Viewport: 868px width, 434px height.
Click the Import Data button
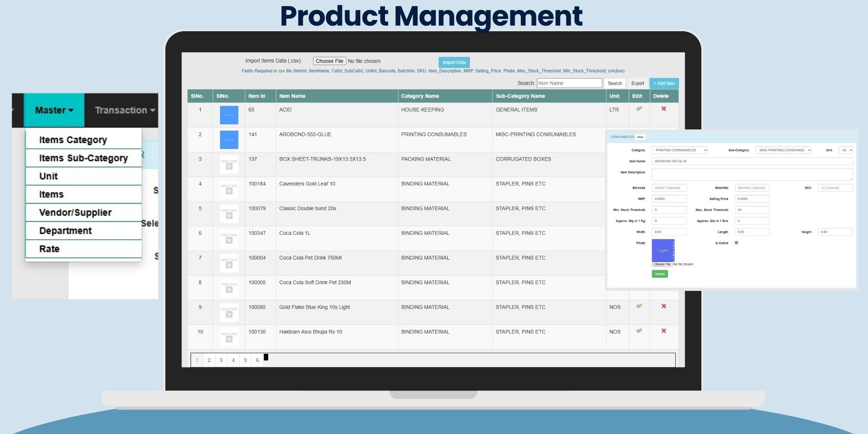454,62
